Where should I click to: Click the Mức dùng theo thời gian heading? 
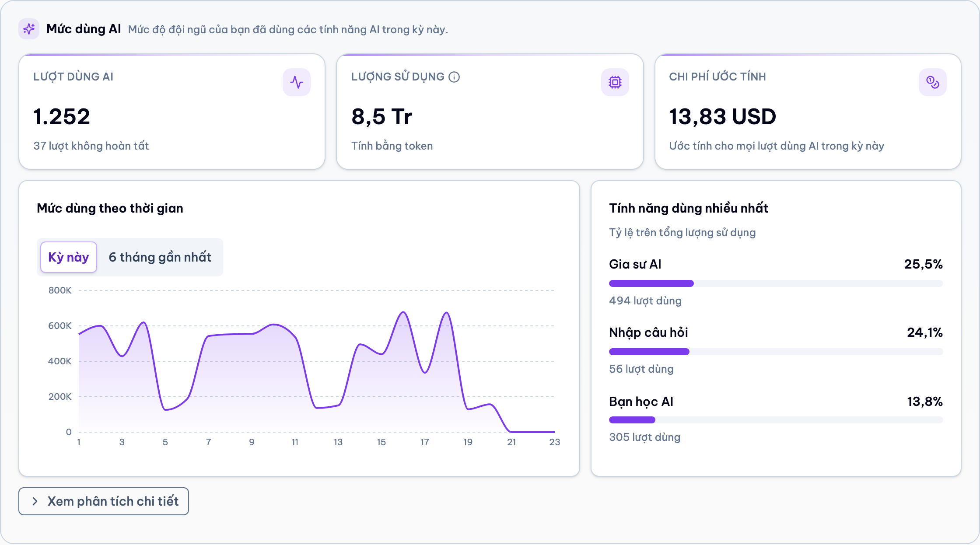coord(110,208)
